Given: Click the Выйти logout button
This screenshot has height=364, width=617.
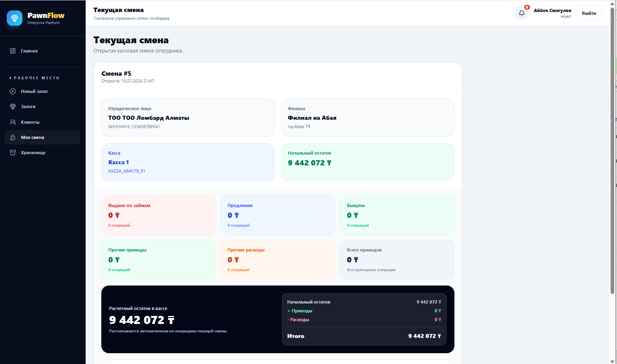Looking at the screenshot, I should click(x=589, y=13).
